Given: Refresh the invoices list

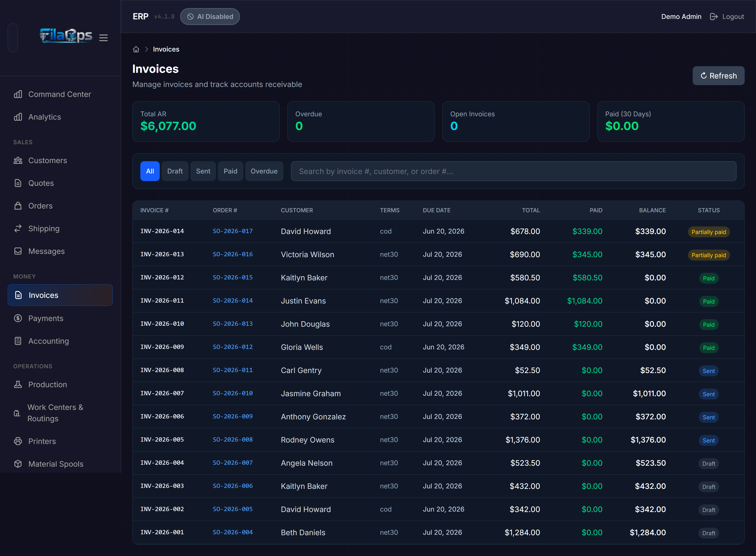Looking at the screenshot, I should (x=718, y=76).
